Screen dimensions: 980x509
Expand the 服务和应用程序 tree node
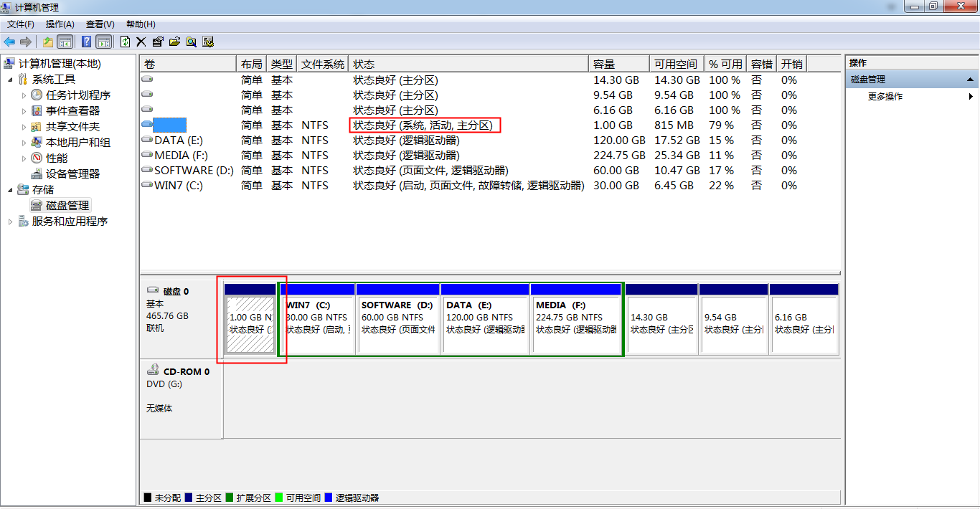[x=9, y=222]
